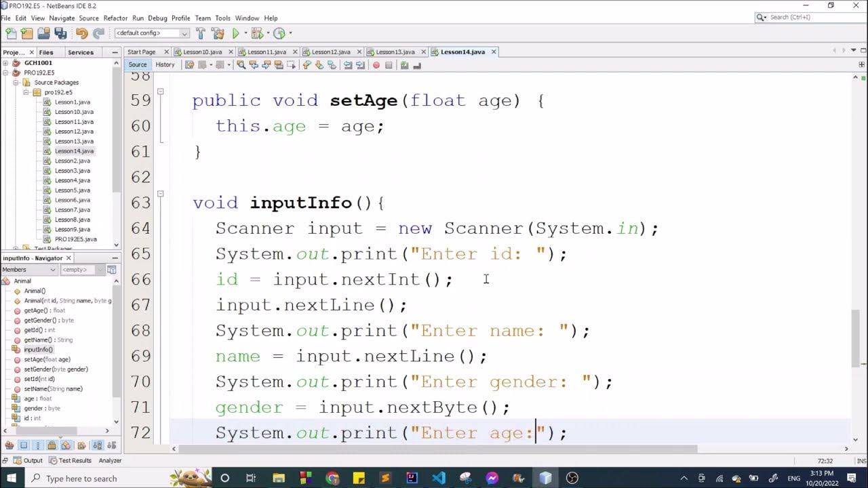Switch to the Start Page tab
This screenshot has height=488, width=868.
141,52
